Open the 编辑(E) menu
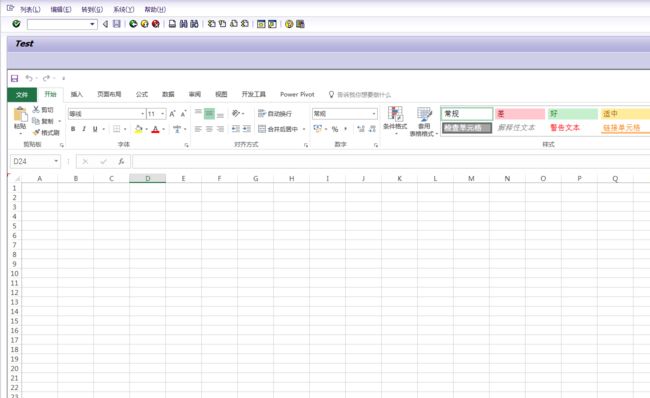650x398 pixels. pos(61,9)
